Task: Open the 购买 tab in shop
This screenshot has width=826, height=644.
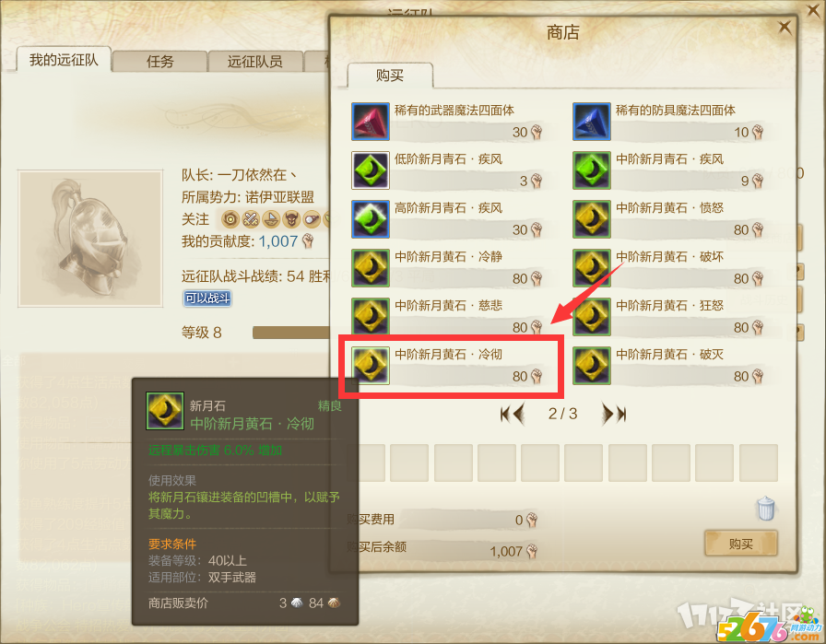Action: (390, 76)
